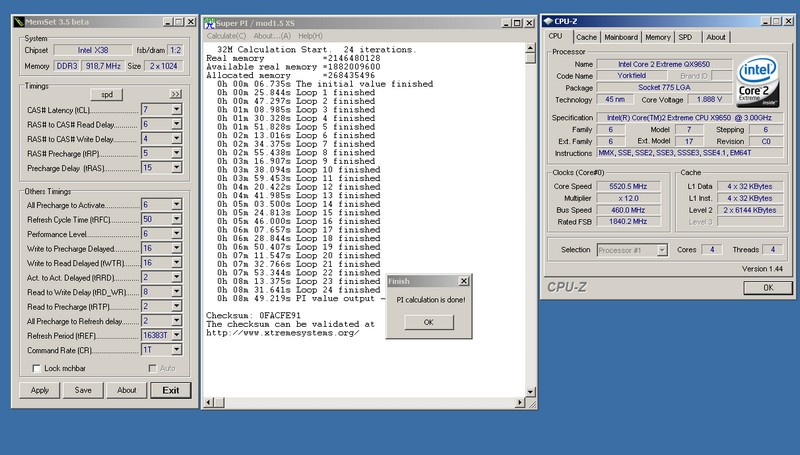The image size is (800, 455).
Task: Click the Super PI title bar icon
Action: [x=209, y=23]
